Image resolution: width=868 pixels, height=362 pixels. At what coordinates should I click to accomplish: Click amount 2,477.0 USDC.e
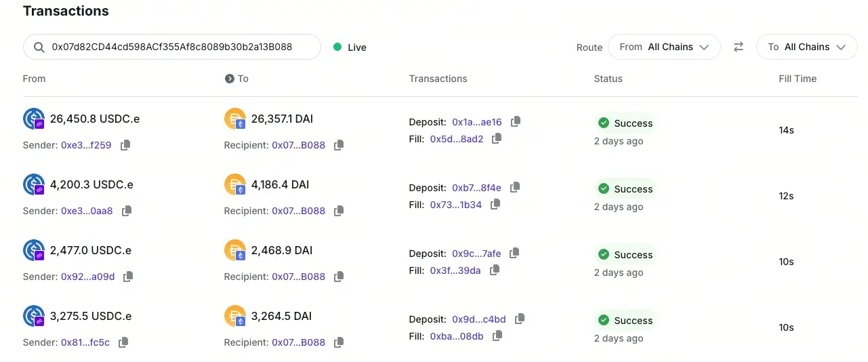click(91, 250)
